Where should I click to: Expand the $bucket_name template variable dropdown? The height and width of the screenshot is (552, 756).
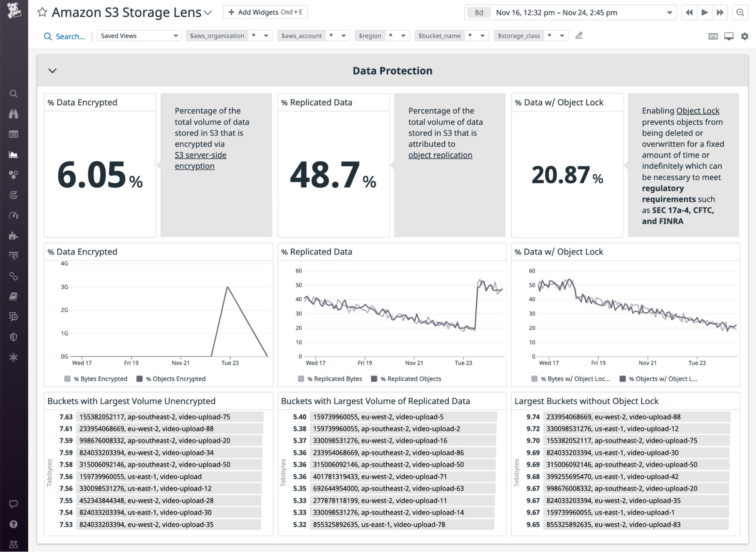point(482,36)
